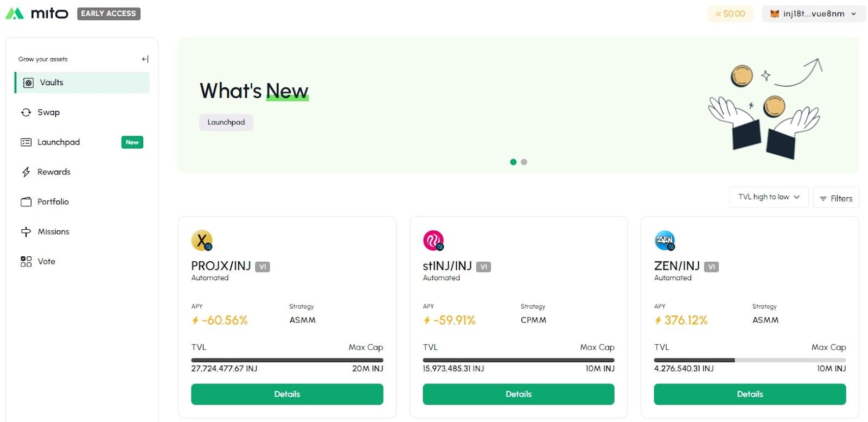This screenshot has height=422, width=868.
Task: Click the Rewards lightning bolt icon
Action: [x=26, y=172]
